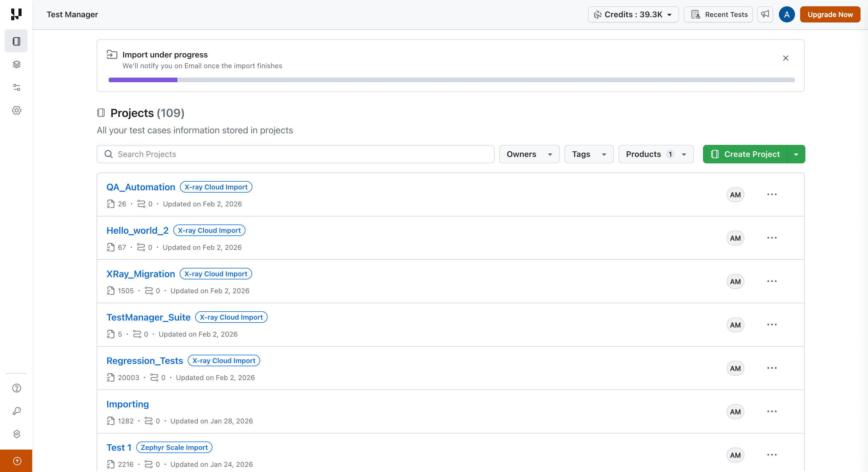Expand the Credits 39.3K dropdown
The image size is (868, 472).
pos(633,14)
